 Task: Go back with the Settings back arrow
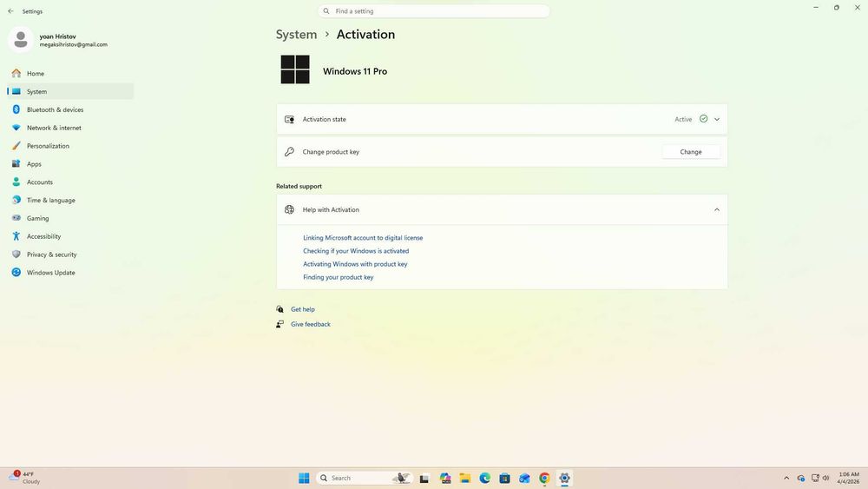point(10,11)
